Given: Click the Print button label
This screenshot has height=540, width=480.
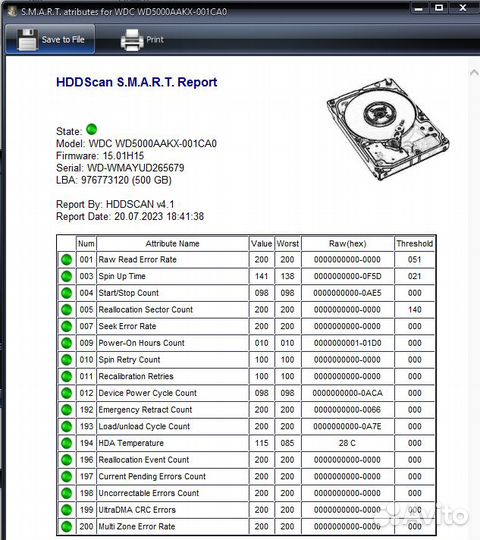Looking at the screenshot, I should click(155, 40).
